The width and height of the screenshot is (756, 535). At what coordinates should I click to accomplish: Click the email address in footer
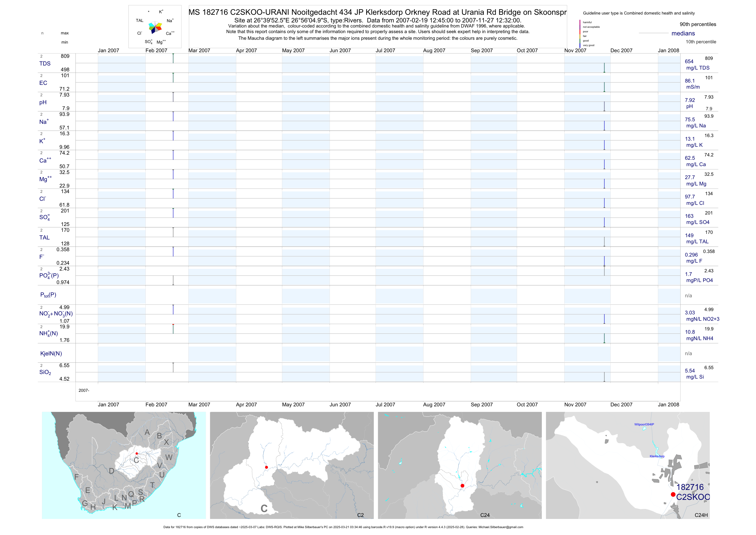point(501,527)
